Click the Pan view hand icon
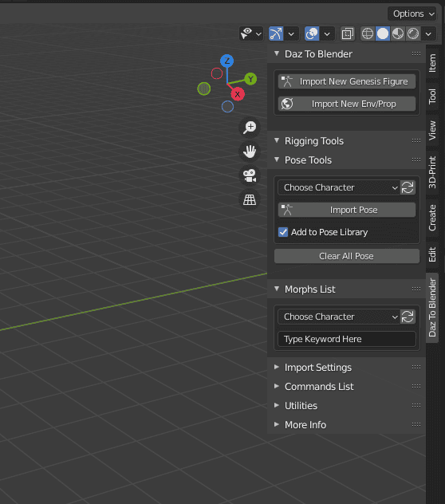This screenshot has width=445, height=504. [x=250, y=152]
